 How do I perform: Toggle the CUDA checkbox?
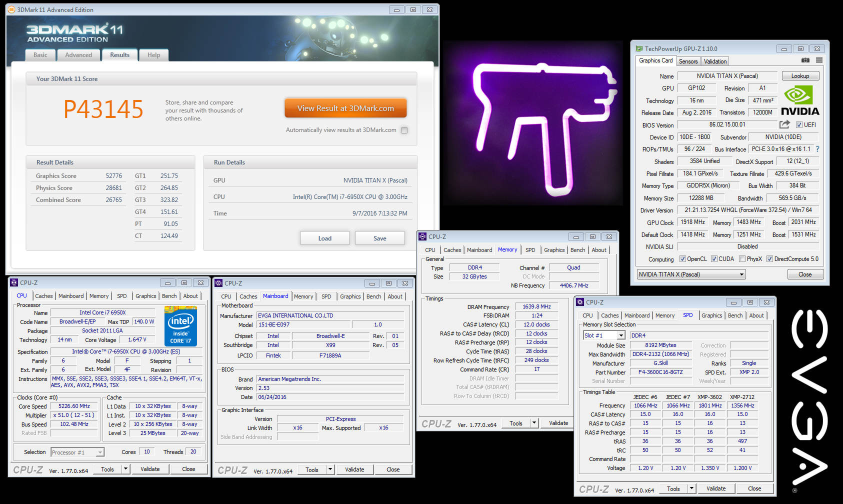pos(714,259)
